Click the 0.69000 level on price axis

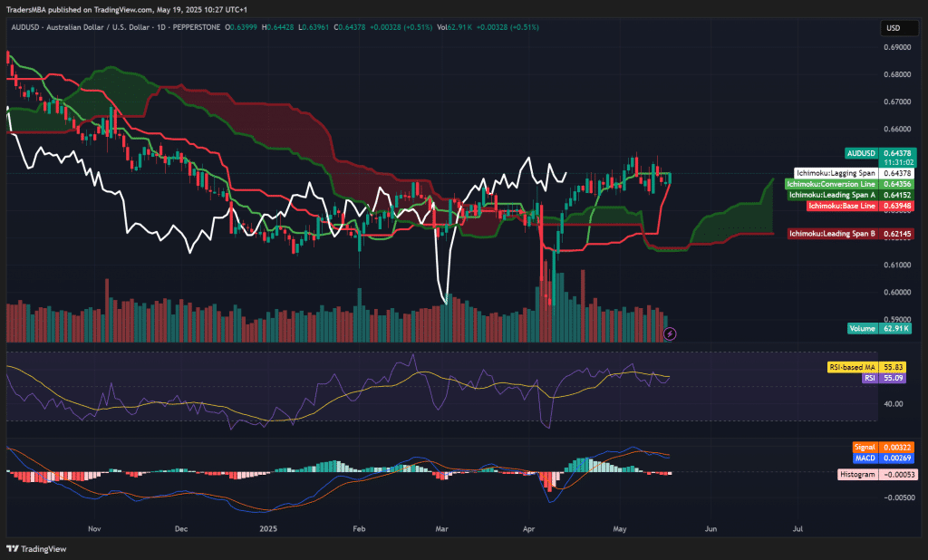tap(898, 47)
